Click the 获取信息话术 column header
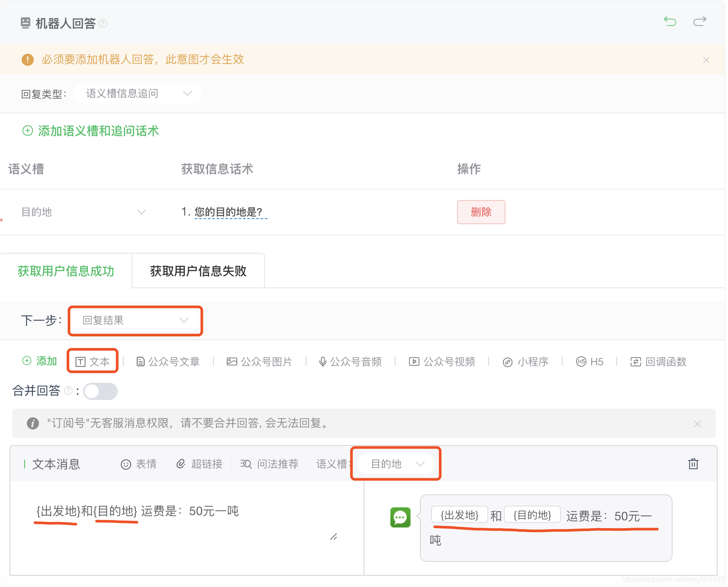 [217, 169]
